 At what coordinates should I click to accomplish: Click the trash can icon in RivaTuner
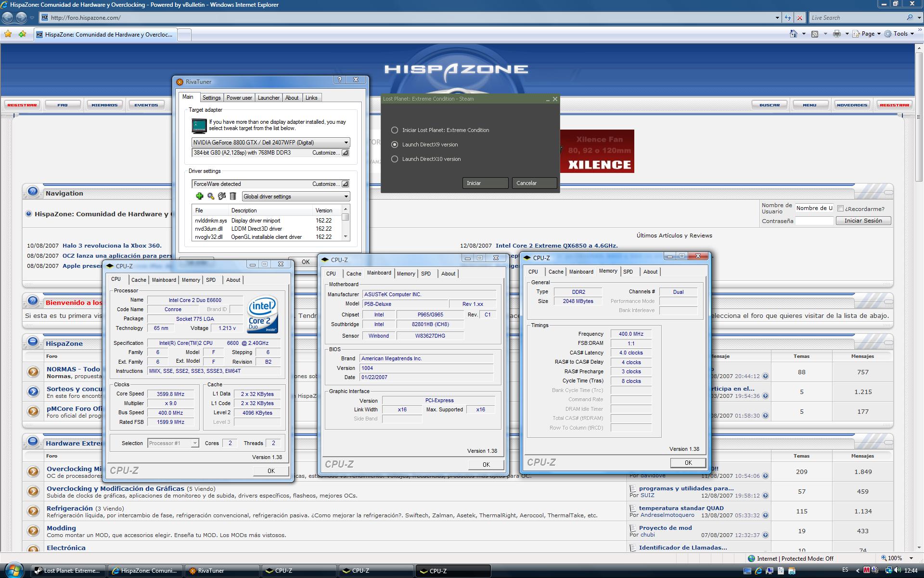(233, 196)
